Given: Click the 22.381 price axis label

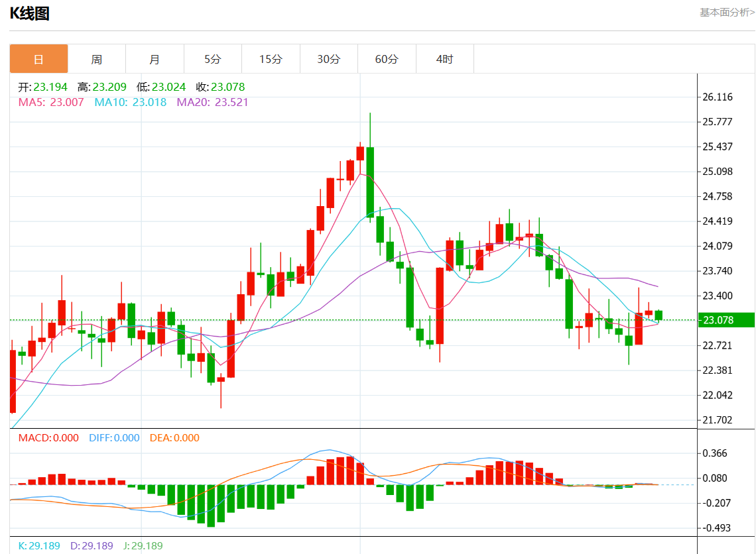Looking at the screenshot, I should tap(718, 370).
